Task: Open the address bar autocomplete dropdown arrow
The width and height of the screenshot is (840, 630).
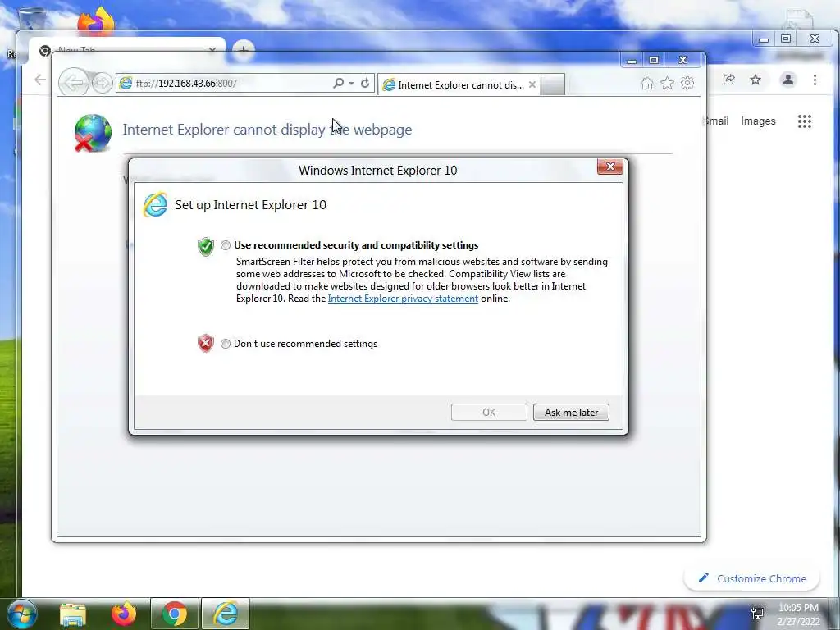Action: point(351,84)
